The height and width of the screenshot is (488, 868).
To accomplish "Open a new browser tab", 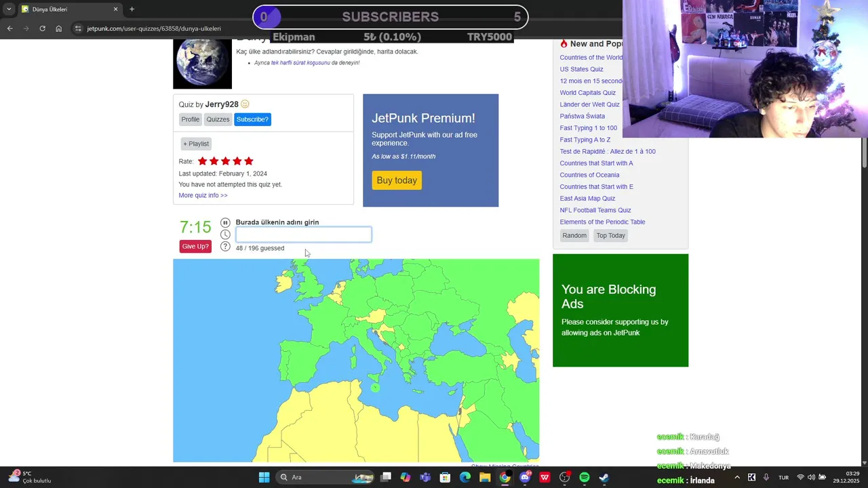I will (132, 9).
